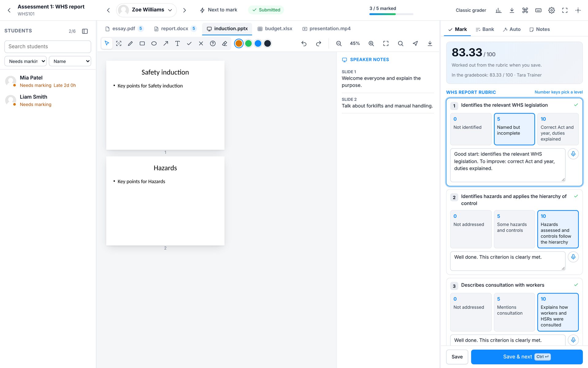Viewport: 588px width, 368px height.
Task: Click the Search students field
Action: tap(48, 47)
